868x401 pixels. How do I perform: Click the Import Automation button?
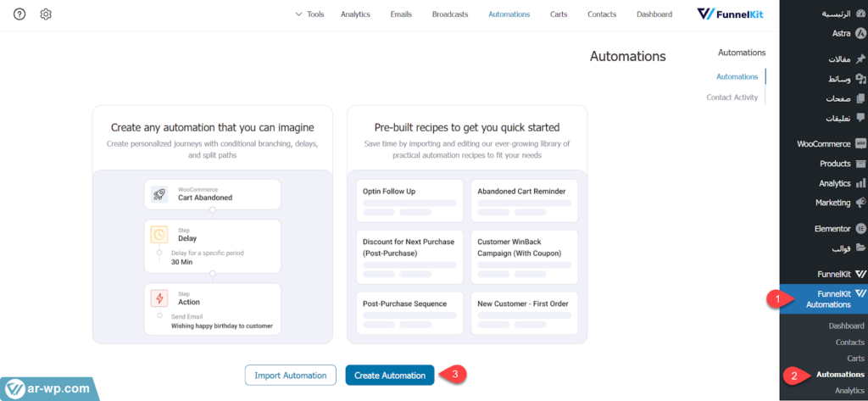coord(291,376)
